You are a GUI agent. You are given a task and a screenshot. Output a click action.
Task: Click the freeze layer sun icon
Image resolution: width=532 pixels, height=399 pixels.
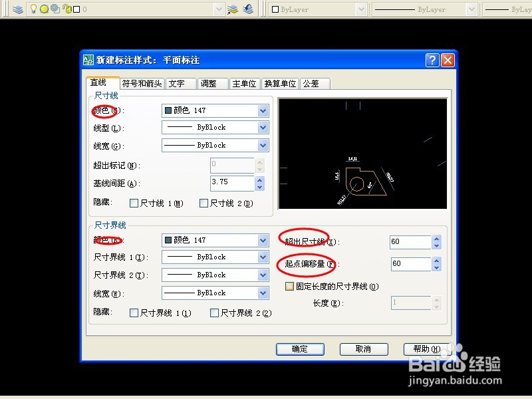(43, 9)
